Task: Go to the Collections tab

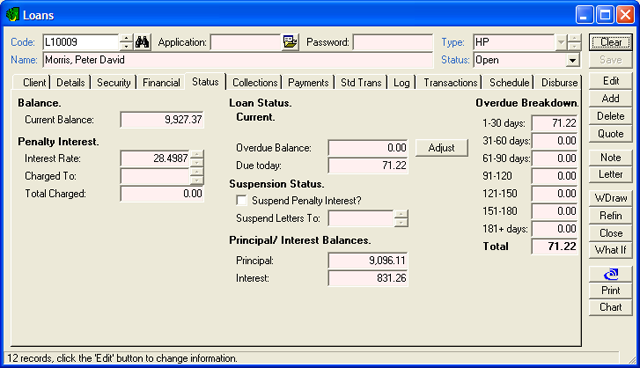Action: tap(255, 82)
